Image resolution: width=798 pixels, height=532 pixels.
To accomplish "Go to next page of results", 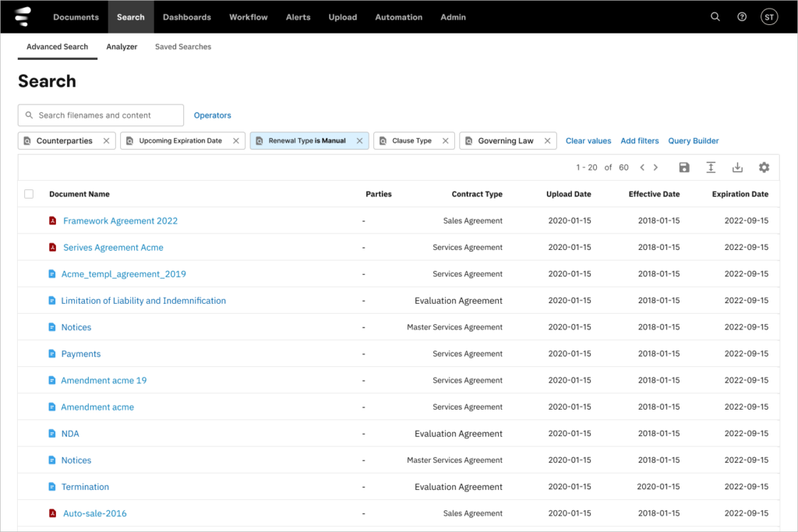I will [x=655, y=167].
